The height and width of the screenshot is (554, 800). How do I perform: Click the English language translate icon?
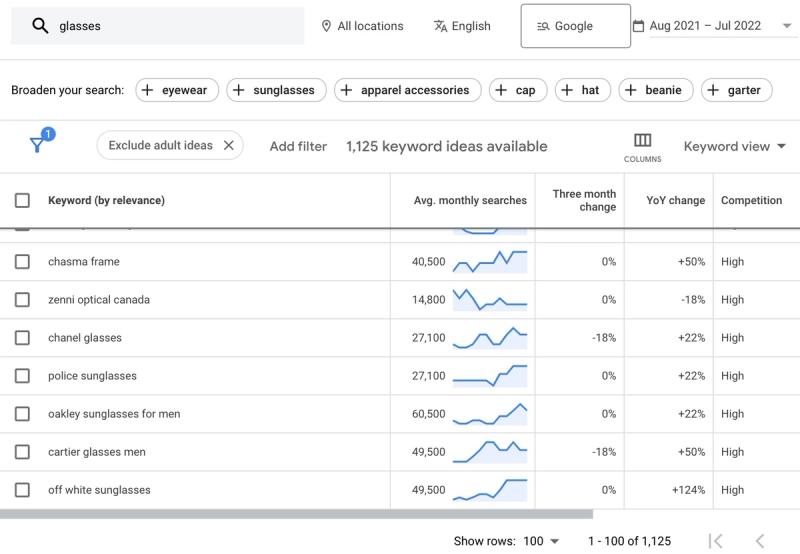click(441, 26)
